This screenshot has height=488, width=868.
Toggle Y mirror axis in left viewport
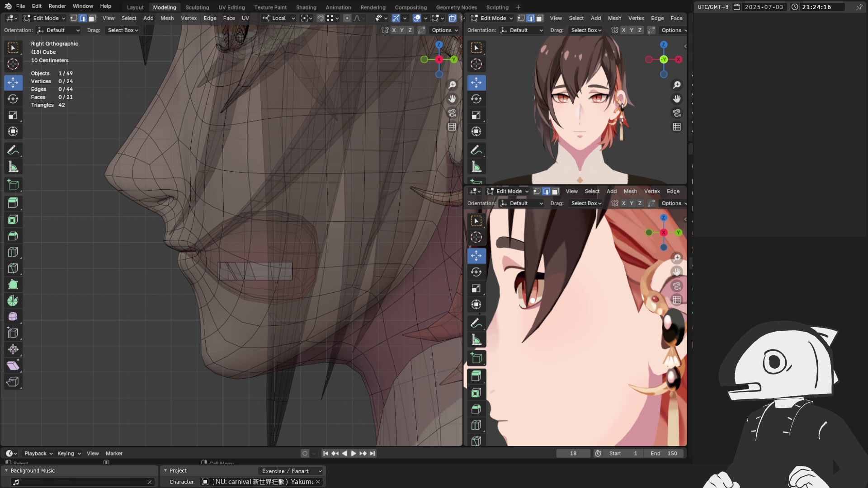pyautogui.click(x=402, y=30)
